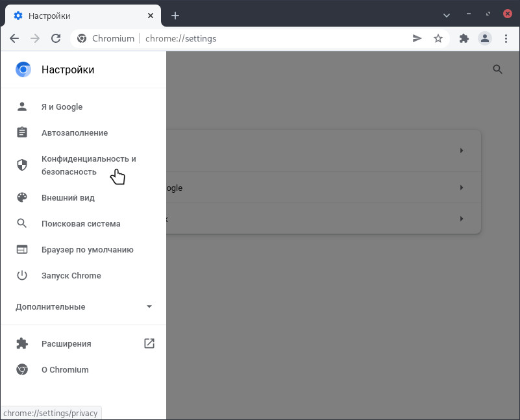Click the settings search magnifier icon
Viewport: 520px width, 420px height.
tap(498, 69)
